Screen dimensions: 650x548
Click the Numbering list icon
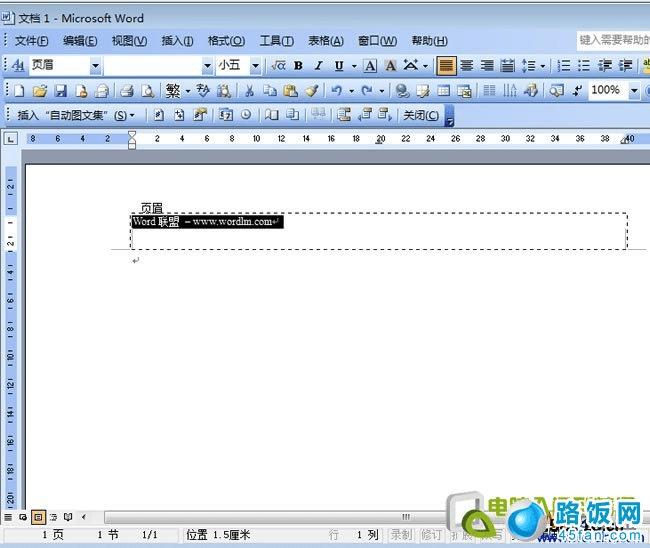pyautogui.click(x=564, y=66)
